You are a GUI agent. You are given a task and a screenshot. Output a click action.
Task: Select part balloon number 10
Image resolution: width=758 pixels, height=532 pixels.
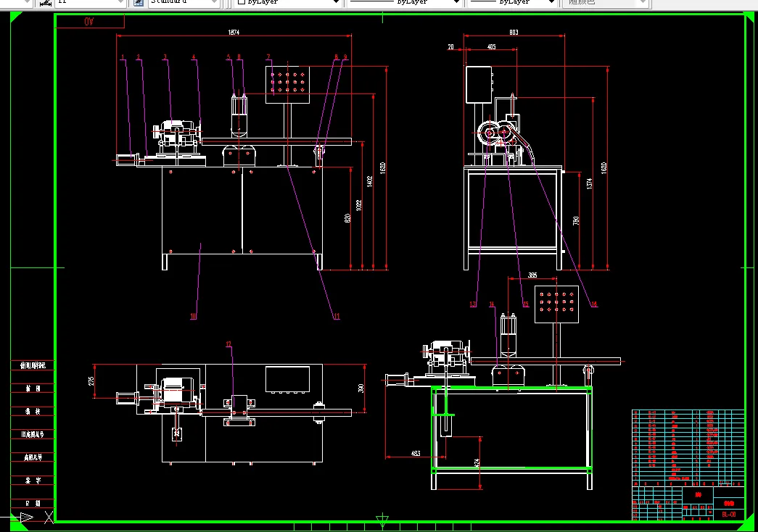coord(194,317)
